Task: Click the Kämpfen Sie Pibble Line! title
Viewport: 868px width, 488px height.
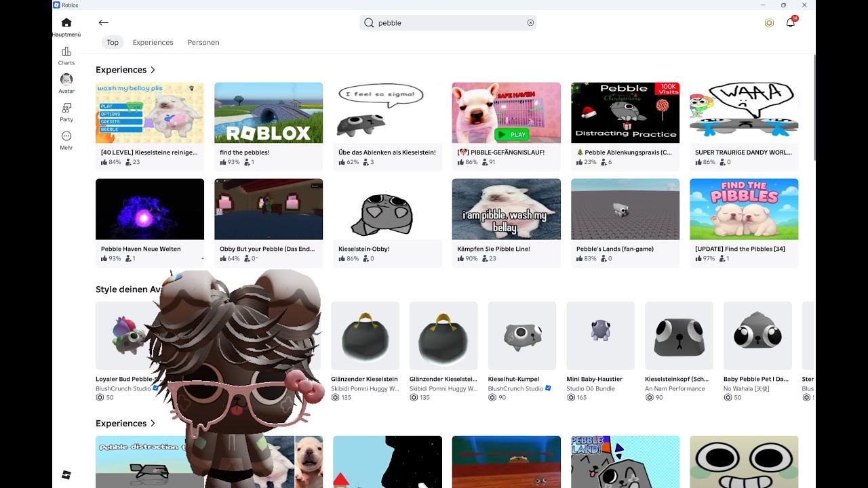Action: pyautogui.click(x=494, y=249)
